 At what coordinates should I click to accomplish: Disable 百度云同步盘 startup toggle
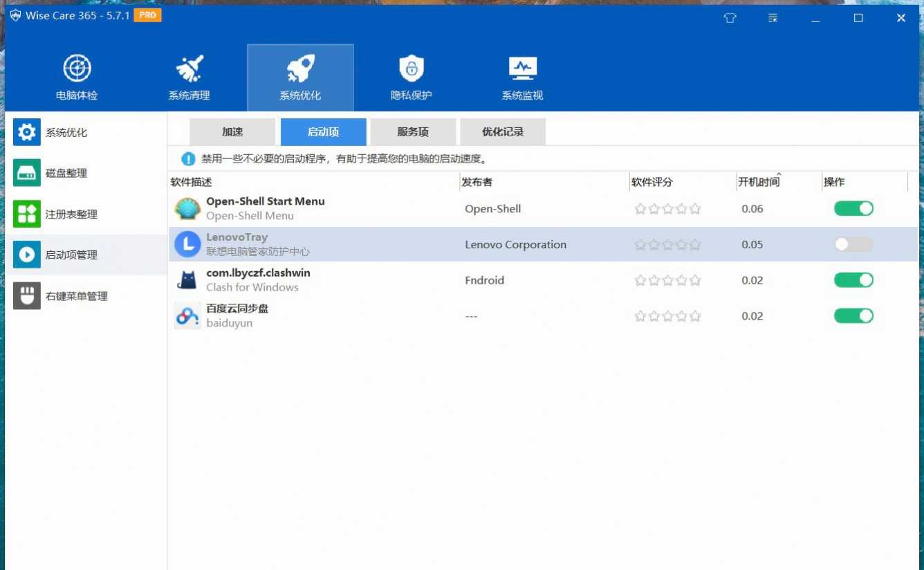tap(853, 316)
